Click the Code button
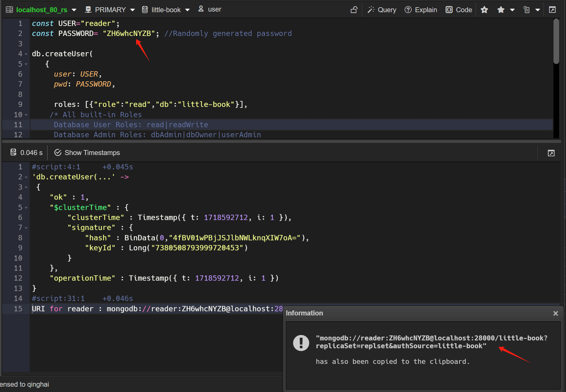 pyautogui.click(x=459, y=10)
